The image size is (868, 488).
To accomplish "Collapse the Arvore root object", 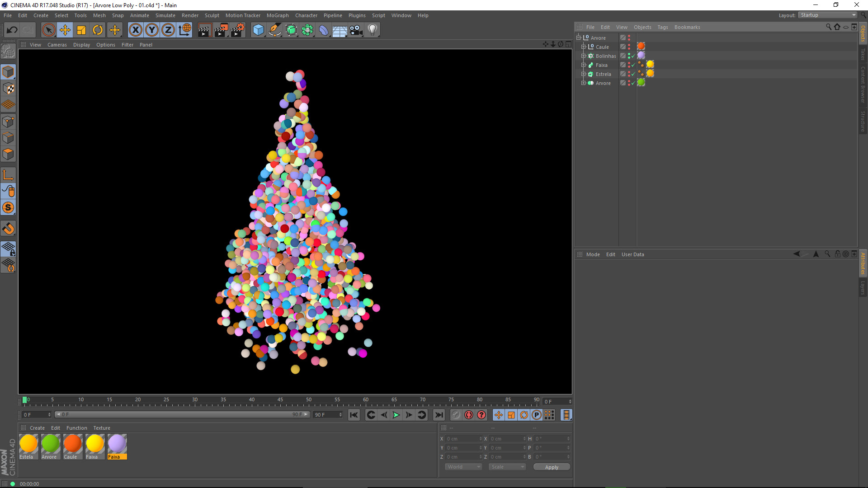I will pos(578,38).
